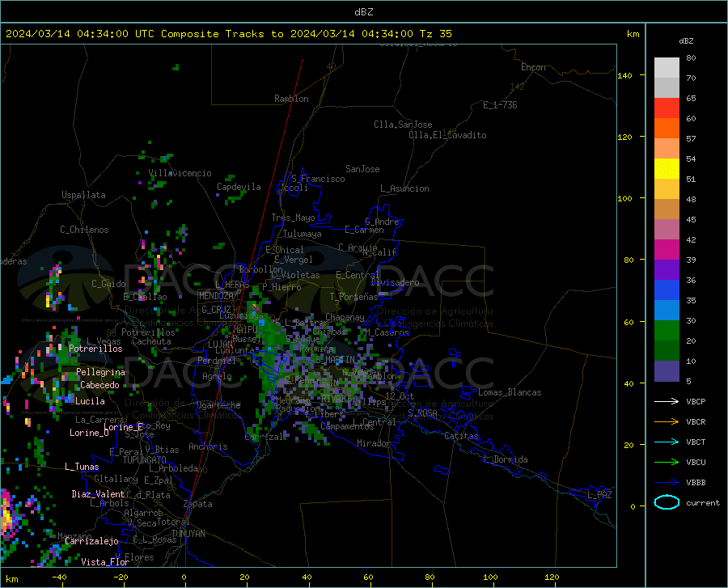Click the 'Vista_Flor' white label
The height and width of the screenshot is (588, 728).
105,562
